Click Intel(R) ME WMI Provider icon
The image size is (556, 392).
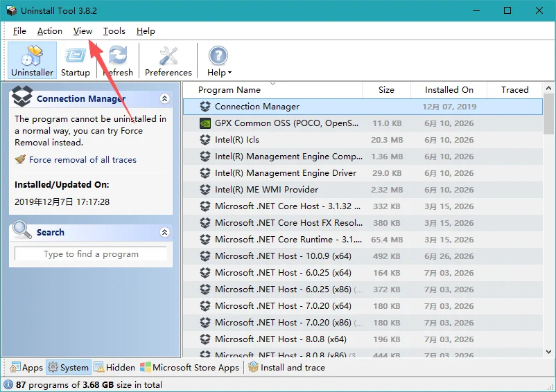tap(205, 190)
